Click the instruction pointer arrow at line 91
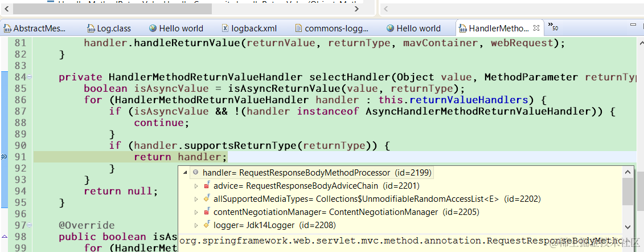Image resolution: width=644 pixels, height=252 pixels. (x=4, y=157)
